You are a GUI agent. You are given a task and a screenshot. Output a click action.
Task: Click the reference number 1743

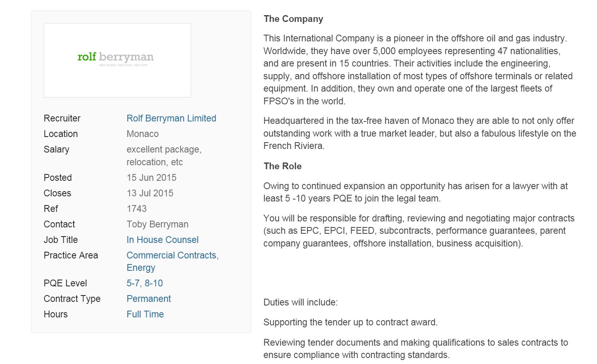[x=137, y=209]
